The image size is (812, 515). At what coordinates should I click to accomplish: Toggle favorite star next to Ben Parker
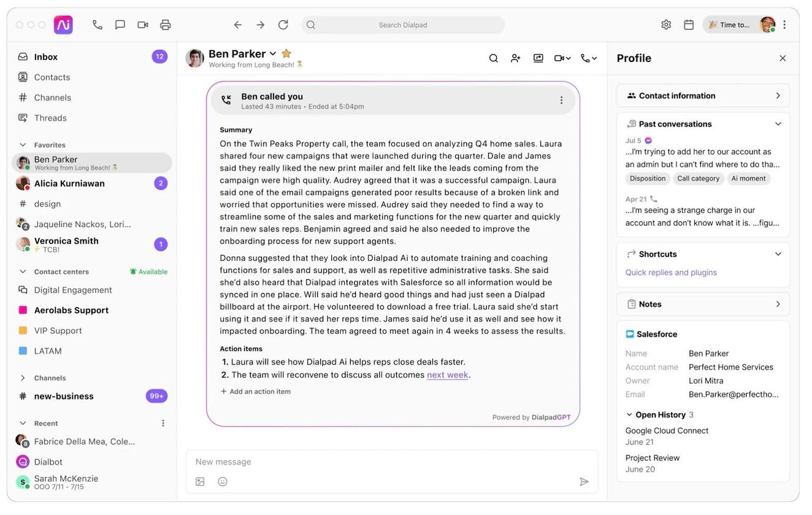(x=286, y=53)
